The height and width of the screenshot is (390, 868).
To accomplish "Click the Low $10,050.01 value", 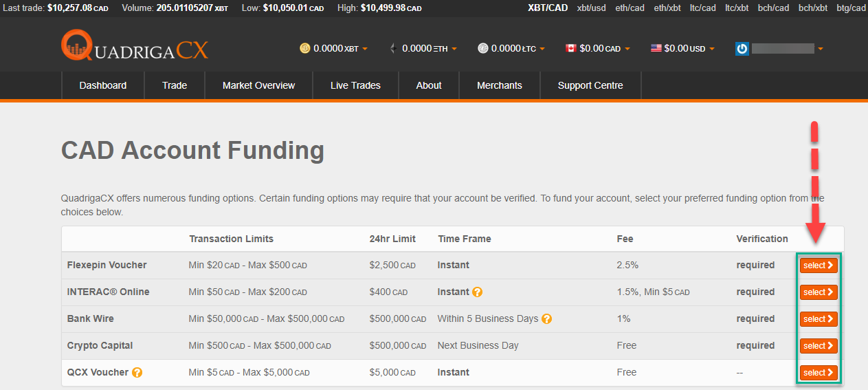I will (293, 8).
